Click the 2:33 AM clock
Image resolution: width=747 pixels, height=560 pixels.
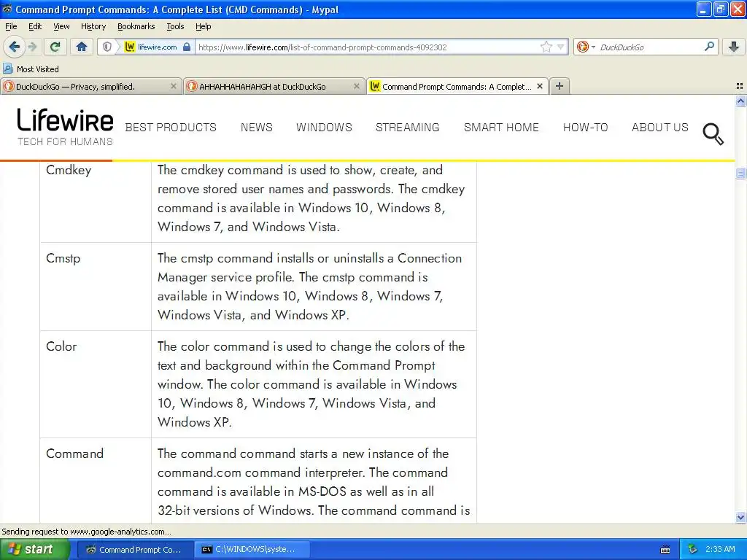720,550
